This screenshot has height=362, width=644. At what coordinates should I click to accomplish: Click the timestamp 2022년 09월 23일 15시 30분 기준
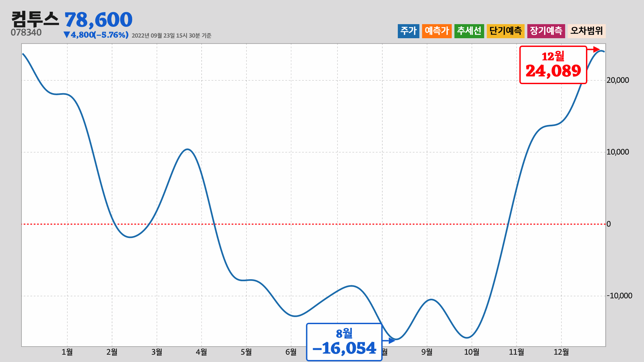(x=171, y=36)
